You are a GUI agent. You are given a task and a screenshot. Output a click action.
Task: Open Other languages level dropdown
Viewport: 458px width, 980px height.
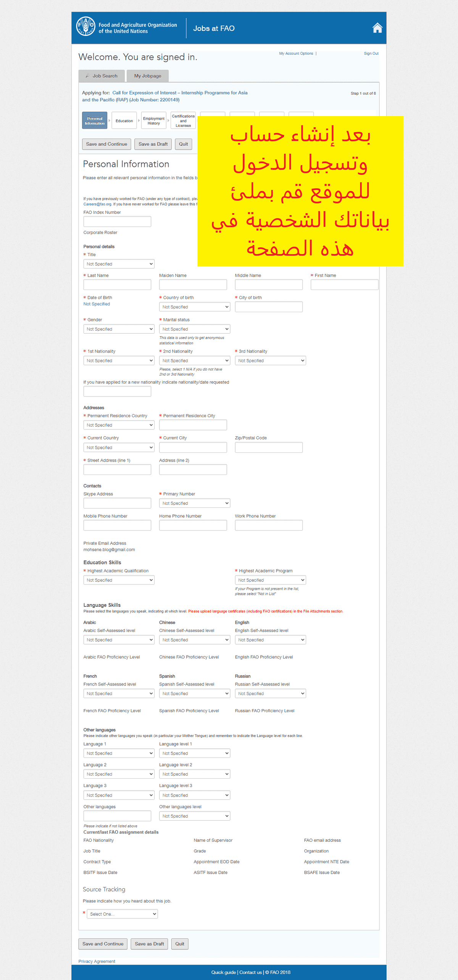click(195, 816)
